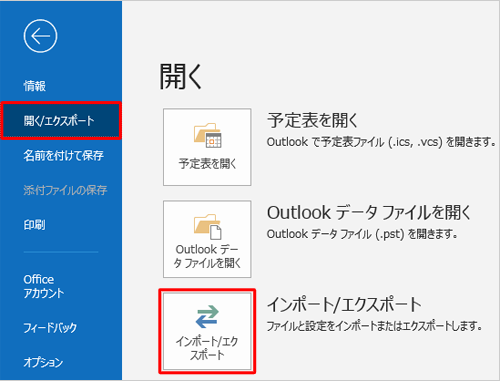Click the back arrow circle icon

[x=40, y=36]
